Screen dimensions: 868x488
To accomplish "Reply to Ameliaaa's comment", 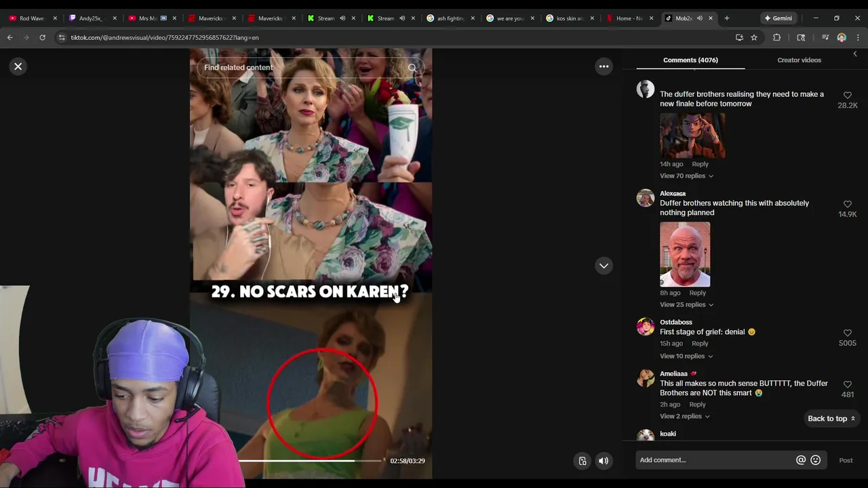I will coord(697,405).
